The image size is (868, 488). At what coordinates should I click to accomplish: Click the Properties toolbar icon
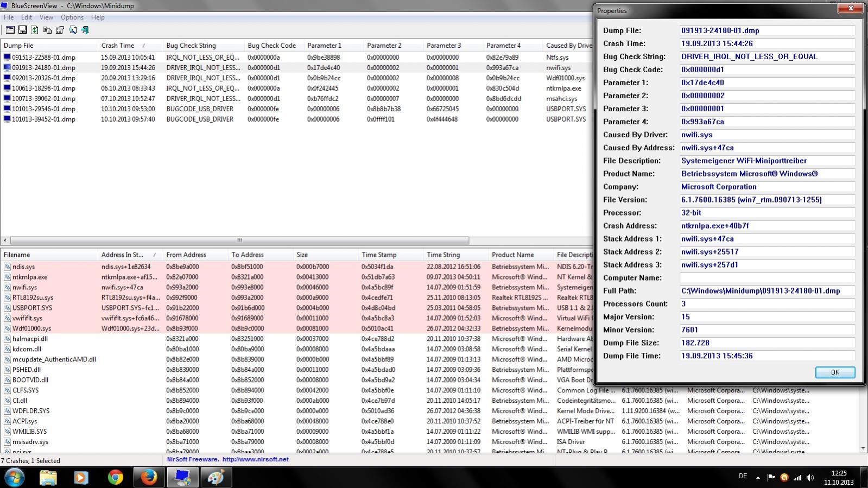[x=60, y=30]
